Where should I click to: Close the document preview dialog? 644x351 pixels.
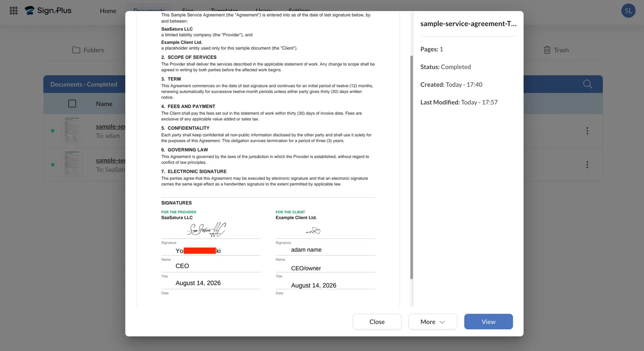377,322
